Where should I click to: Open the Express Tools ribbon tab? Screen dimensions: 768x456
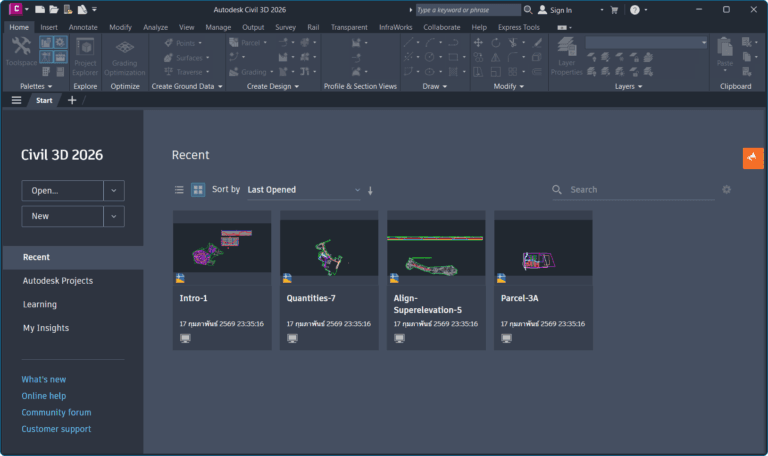[518, 27]
